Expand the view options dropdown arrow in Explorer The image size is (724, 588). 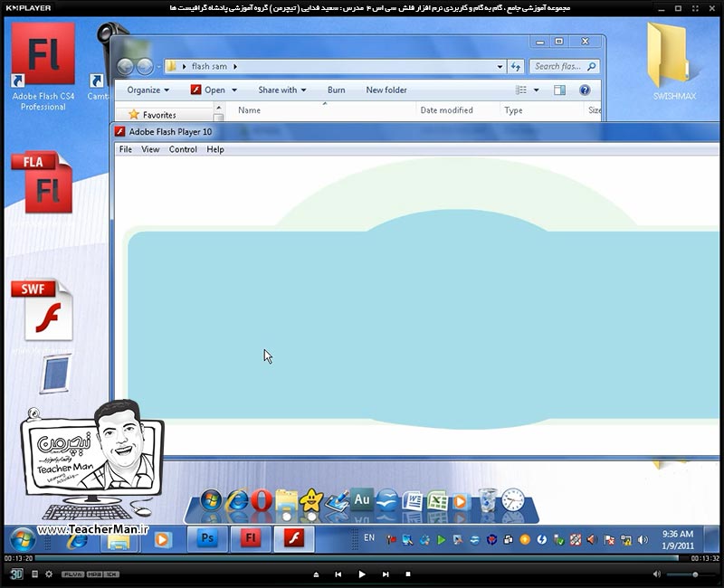click(x=536, y=90)
